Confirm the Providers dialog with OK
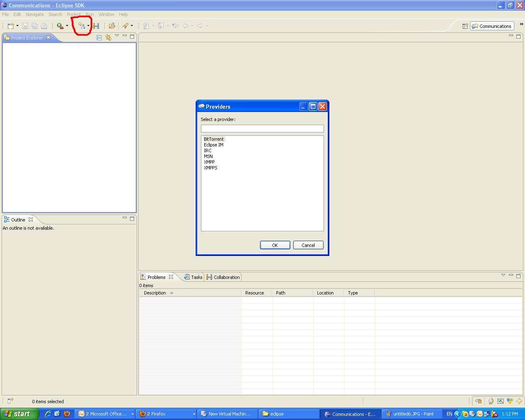 [275, 245]
